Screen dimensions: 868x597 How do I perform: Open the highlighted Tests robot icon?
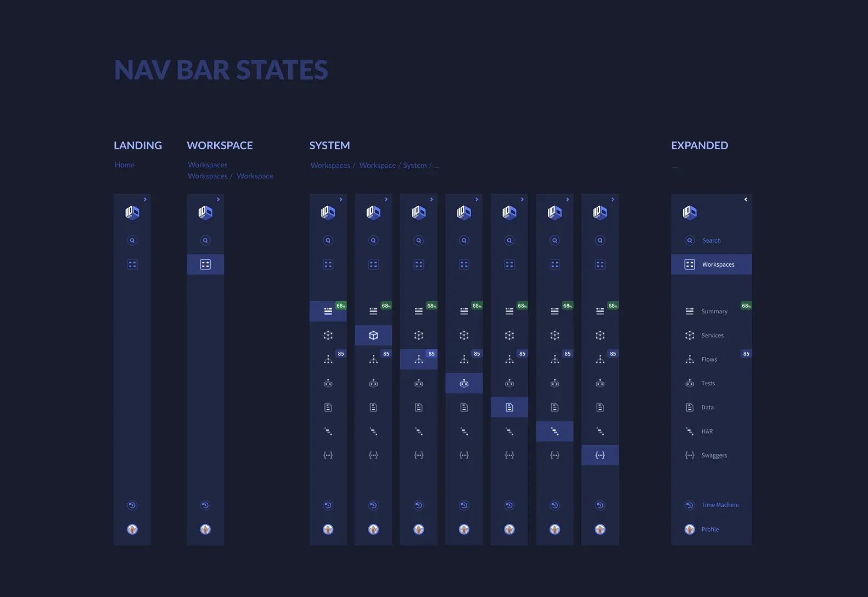(464, 384)
